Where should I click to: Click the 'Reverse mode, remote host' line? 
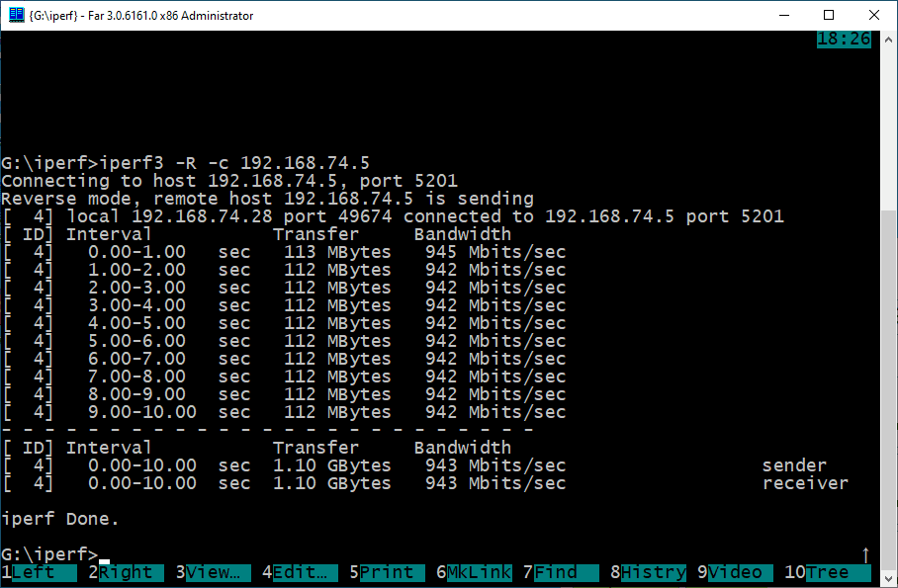[x=267, y=199]
